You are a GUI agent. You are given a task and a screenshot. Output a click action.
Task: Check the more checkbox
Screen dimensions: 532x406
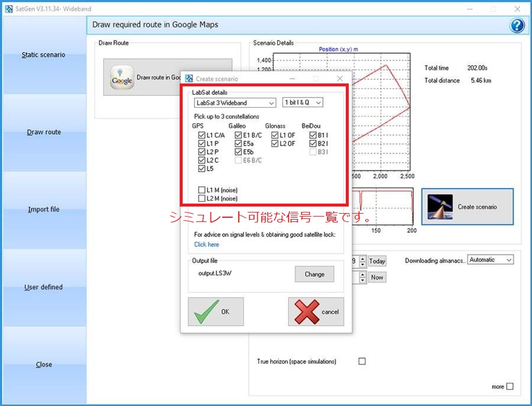pyautogui.click(x=510, y=386)
